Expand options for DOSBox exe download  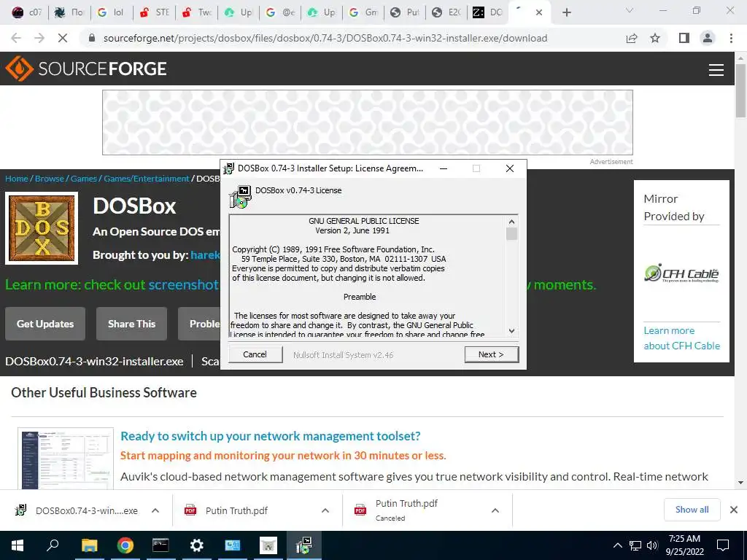(x=155, y=510)
